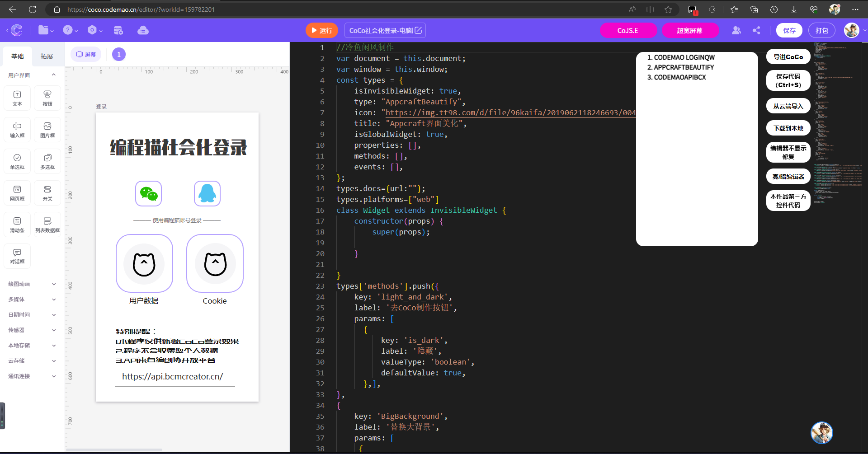Image resolution: width=868 pixels, height=454 pixels.
Task: Open the help question-mark menu
Action: 70,30
